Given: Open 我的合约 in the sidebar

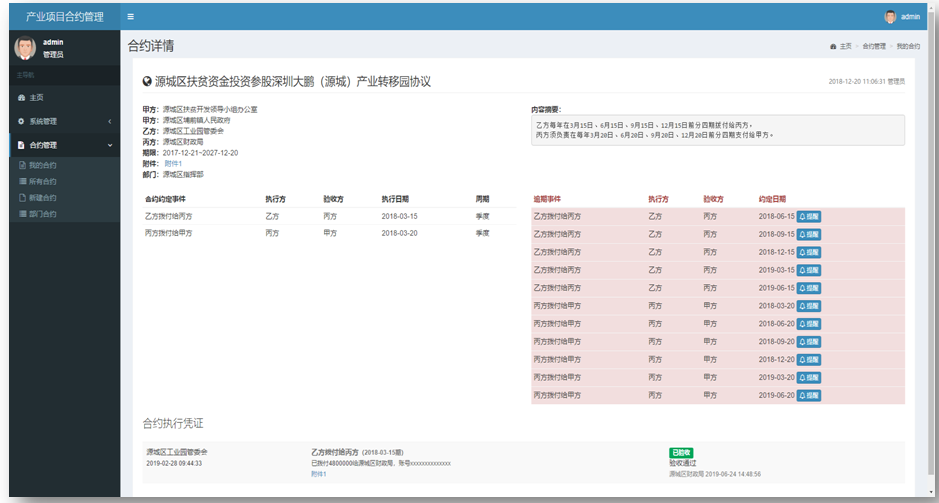Looking at the screenshot, I should (x=41, y=165).
